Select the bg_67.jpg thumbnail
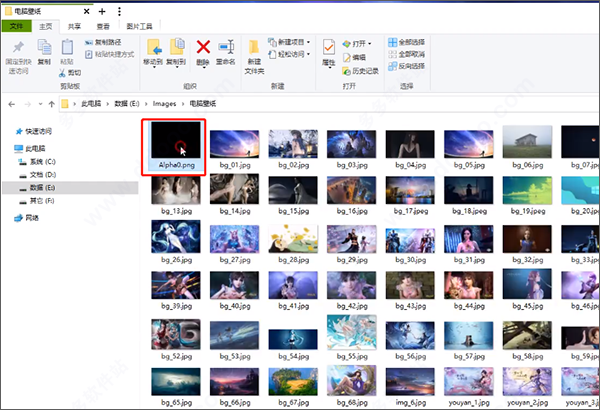 [293, 382]
